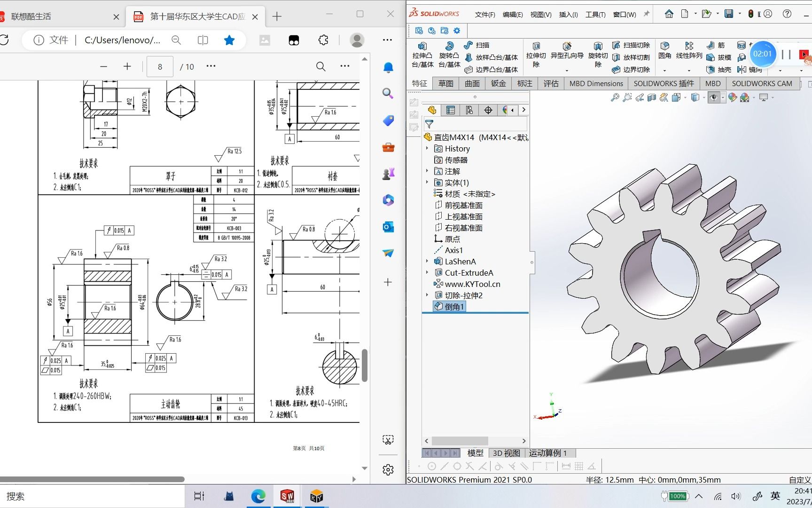Image resolution: width=812 pixels, height=508 pixels.
Task: Open the 工具(T) menu
Action: 595,15
